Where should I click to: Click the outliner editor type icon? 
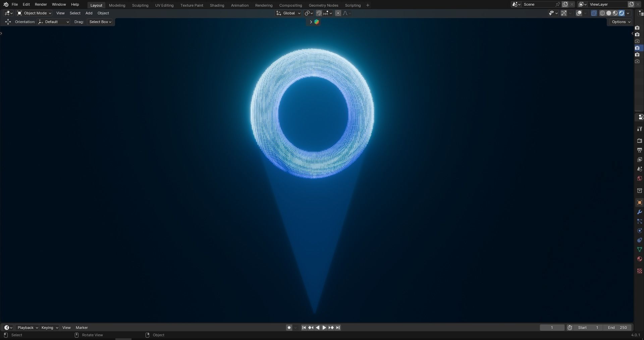tap(641, 13)
